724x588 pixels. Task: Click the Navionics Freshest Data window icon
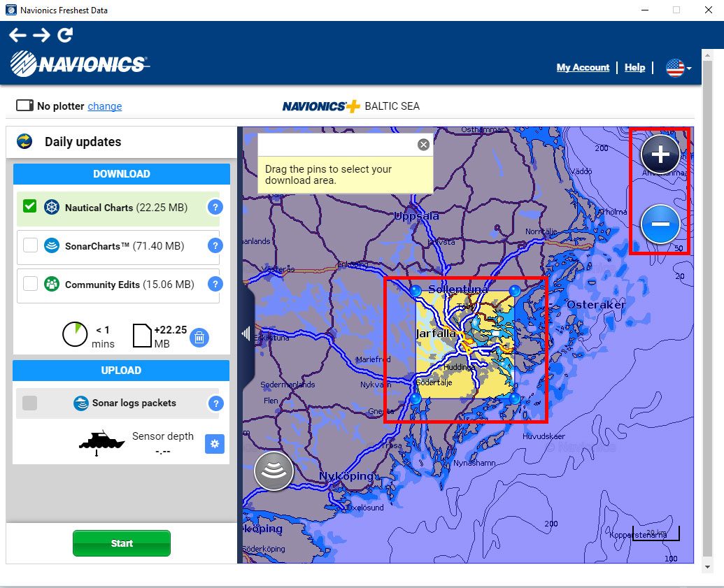pyautogui.click(x=11, y=10)
